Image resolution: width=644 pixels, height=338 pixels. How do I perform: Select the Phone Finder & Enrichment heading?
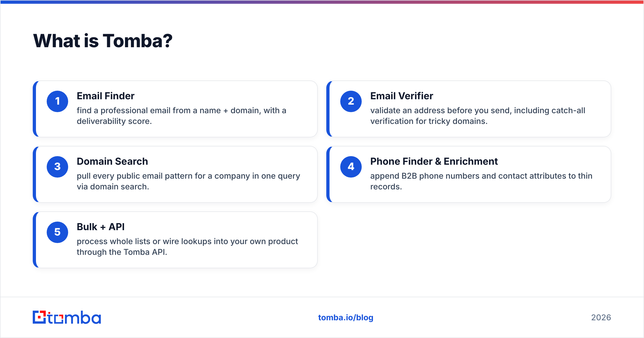[x=434, y=161]
